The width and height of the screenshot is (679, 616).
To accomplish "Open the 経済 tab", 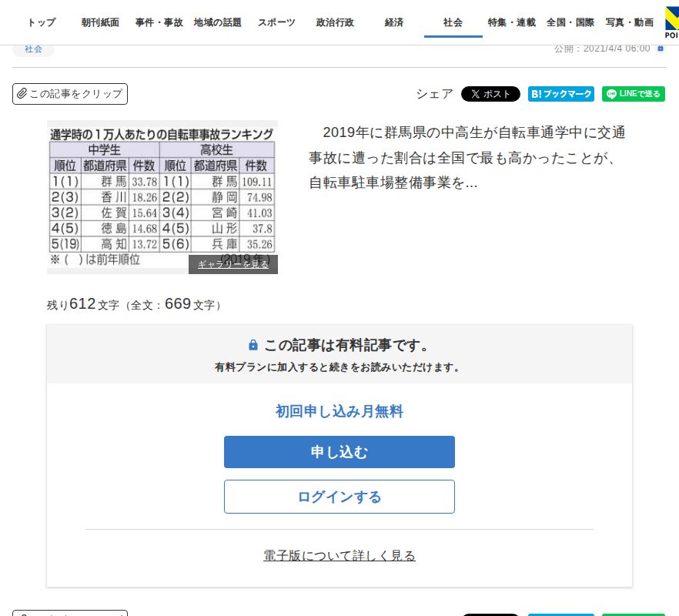I will (393, 22).
